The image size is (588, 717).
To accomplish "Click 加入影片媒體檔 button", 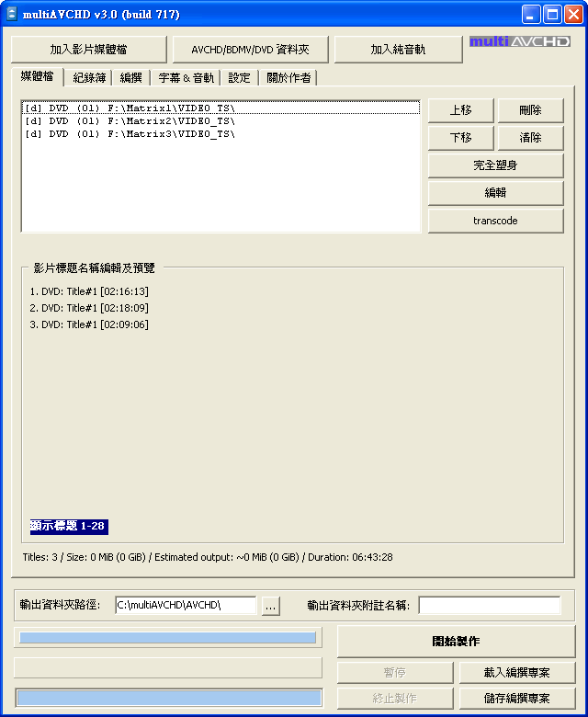I will click(88, 50).
